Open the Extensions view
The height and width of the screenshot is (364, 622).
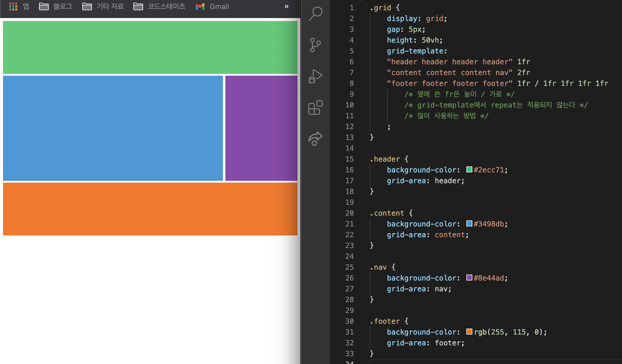315,108
